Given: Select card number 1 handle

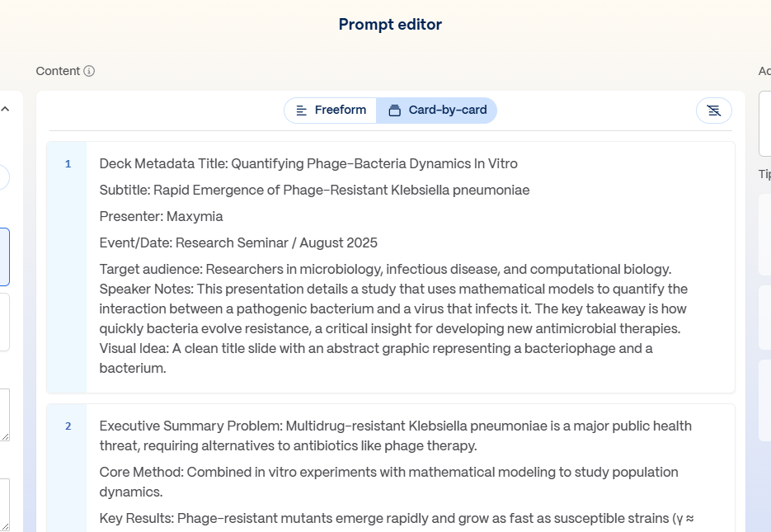Looking at the screenshot, I should pos(68,164).
